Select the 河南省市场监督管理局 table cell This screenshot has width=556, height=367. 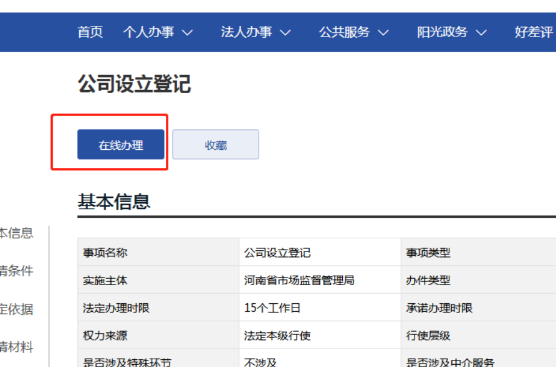[320, 280]
